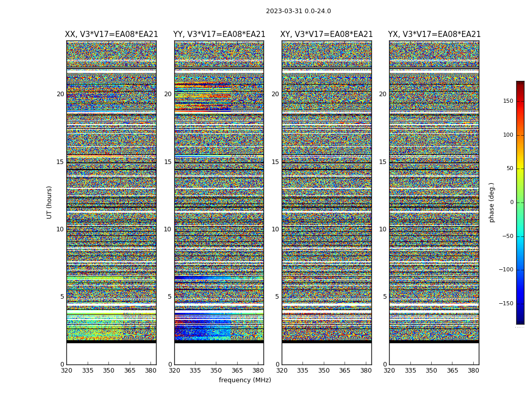The height and width of the screenshot is (405, 532).
Task: Click the 100 tick label on colorbar
Action: [508, 135]
